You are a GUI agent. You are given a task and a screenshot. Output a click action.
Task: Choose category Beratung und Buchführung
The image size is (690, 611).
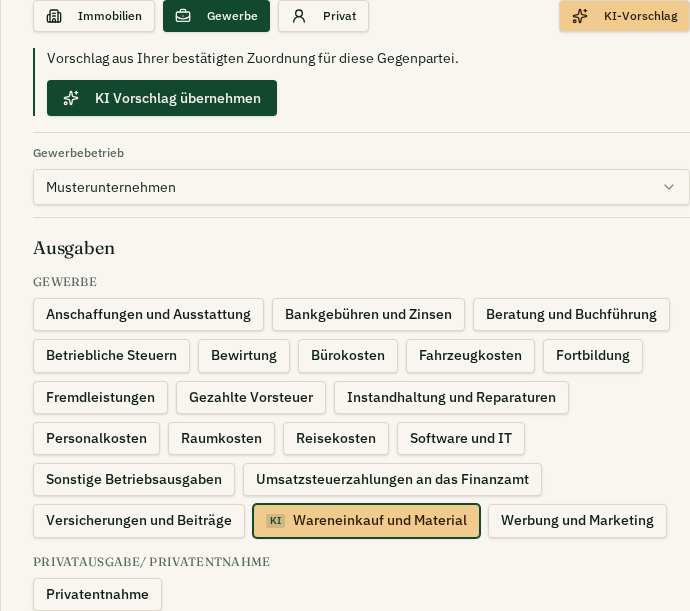571,315
